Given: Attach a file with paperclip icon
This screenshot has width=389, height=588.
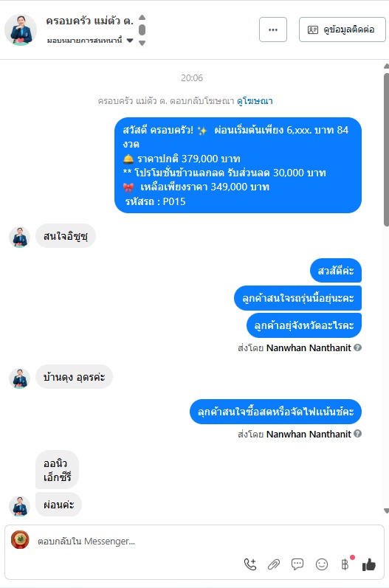Looking at the screenshot, I should pyautogui.click(x=274, y=564).
